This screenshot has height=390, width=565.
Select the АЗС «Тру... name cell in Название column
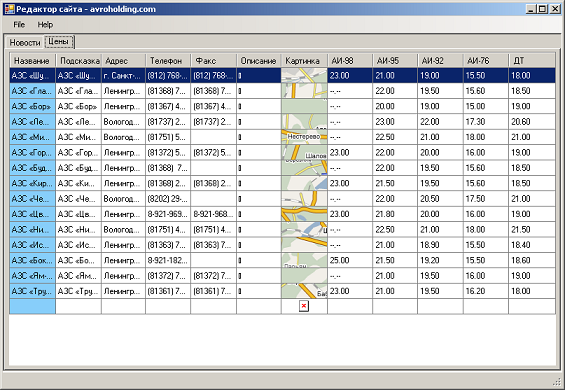(x=32, y=291)
